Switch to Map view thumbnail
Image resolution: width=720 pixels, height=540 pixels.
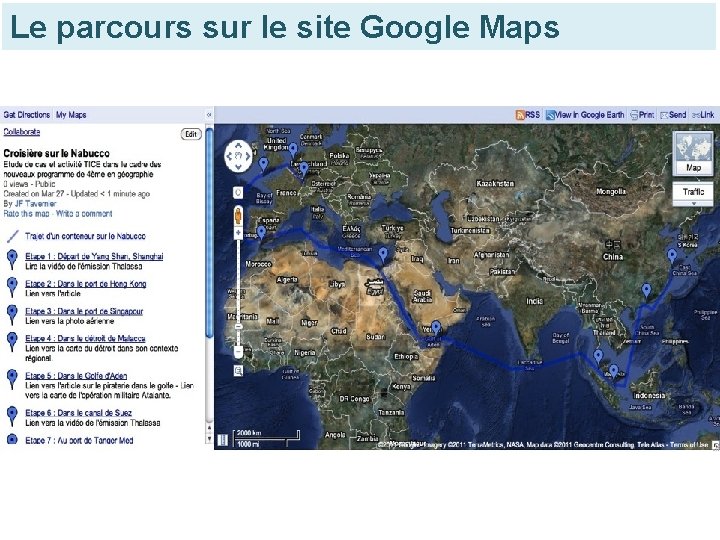[x=693, y=153]
